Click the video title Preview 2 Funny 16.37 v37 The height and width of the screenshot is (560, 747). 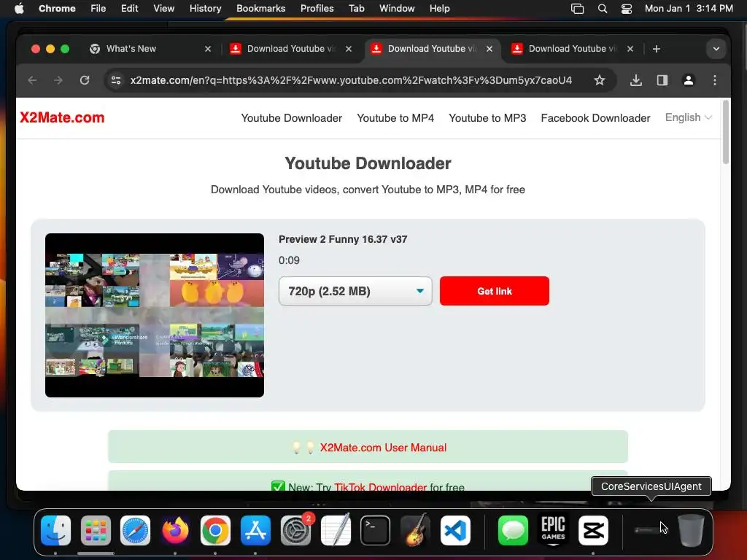343,239
